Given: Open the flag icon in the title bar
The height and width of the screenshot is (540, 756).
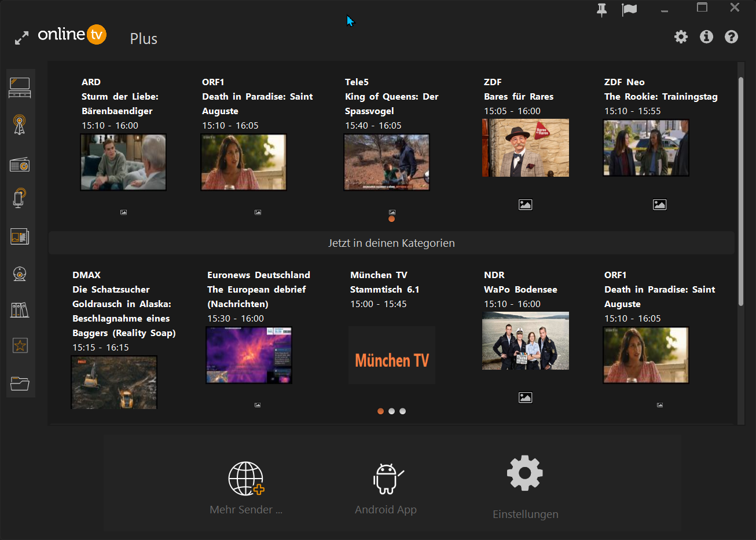Looking at the screenshot, I should click(x=629, y=9).
